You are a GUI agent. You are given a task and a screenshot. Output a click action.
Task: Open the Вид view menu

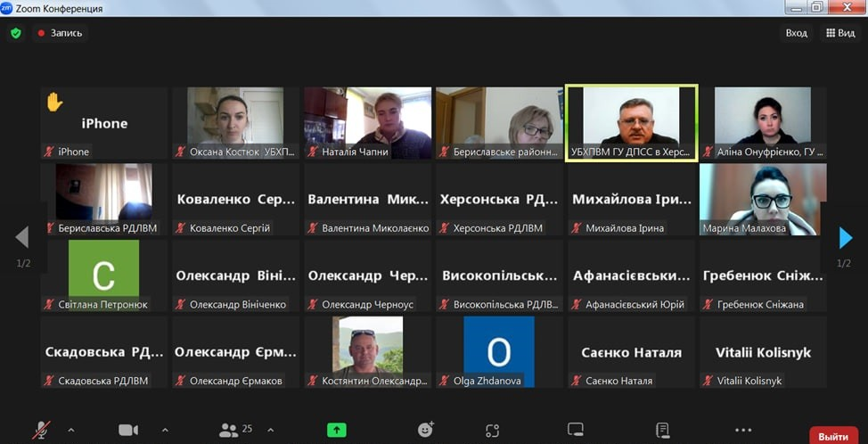840,33
